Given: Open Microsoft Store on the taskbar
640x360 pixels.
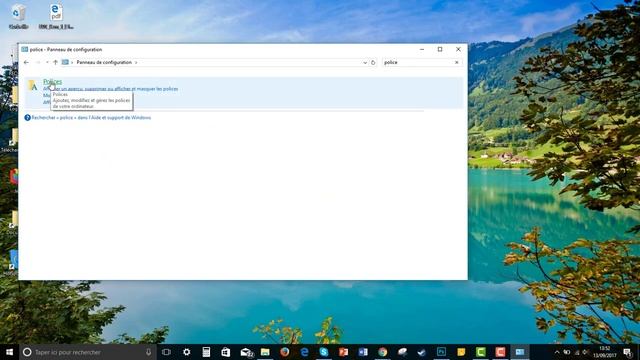Looking at the screenshot, I should [x=226, y=352].
